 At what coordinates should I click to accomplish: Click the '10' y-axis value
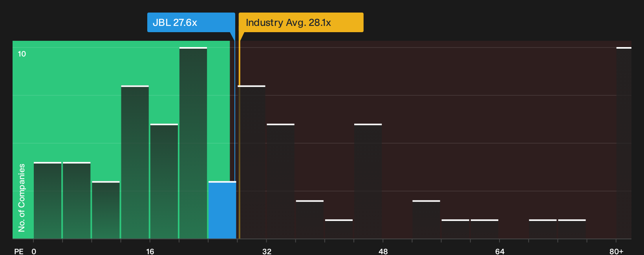pyautogui.click(x=22, y=54)
